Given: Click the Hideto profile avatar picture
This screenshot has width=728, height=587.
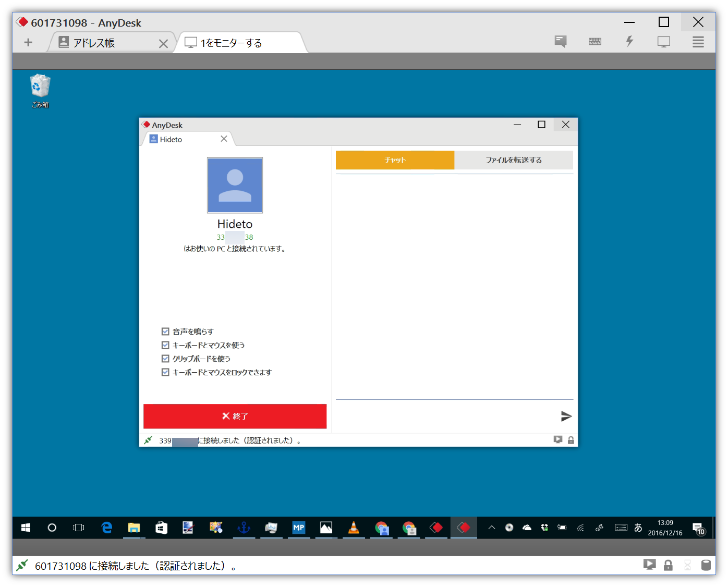Looking at the screenshot, I should tap(235, 185).
